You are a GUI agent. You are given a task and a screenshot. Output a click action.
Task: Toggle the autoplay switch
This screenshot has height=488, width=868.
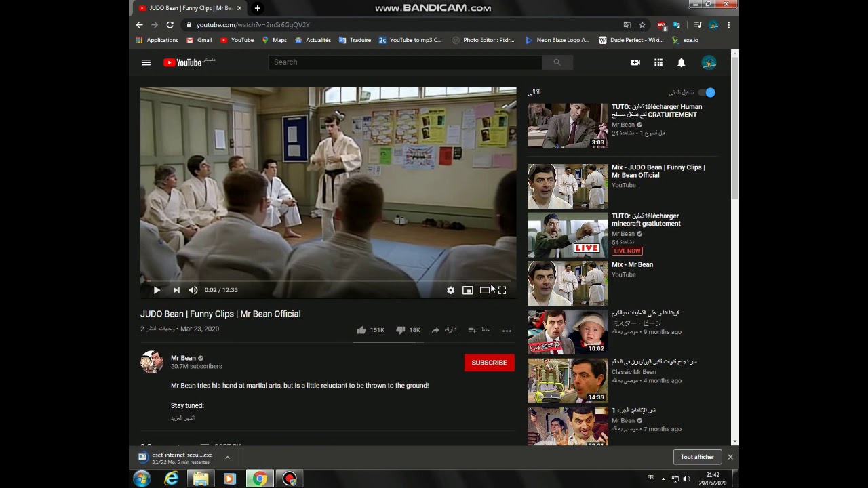(x=707, y=92)
